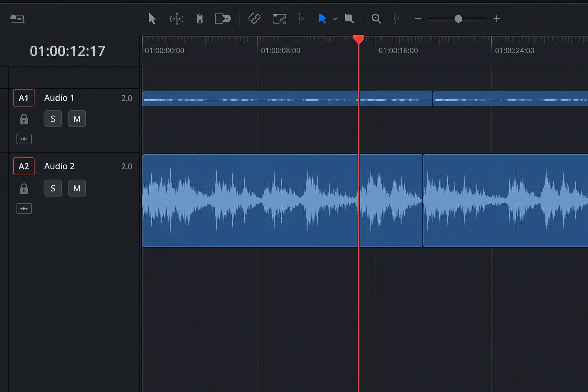Select the blue pointer tool

point(322,18)
